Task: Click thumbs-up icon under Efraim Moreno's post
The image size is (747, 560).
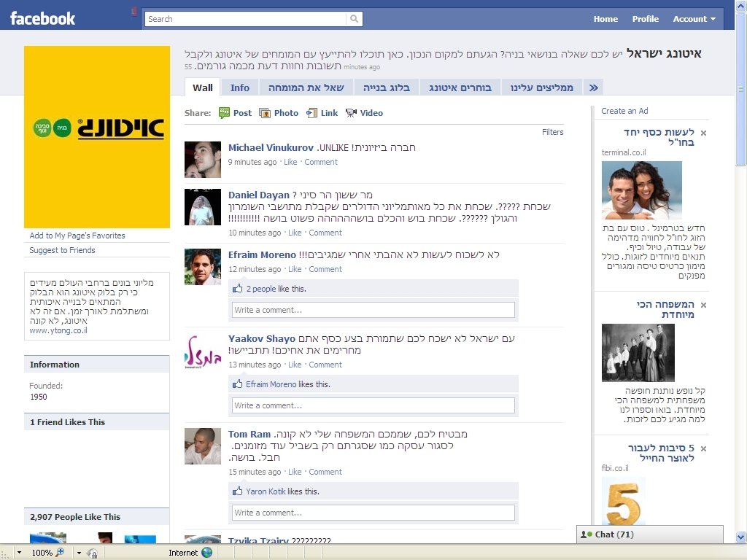Action: click(237, 289)
